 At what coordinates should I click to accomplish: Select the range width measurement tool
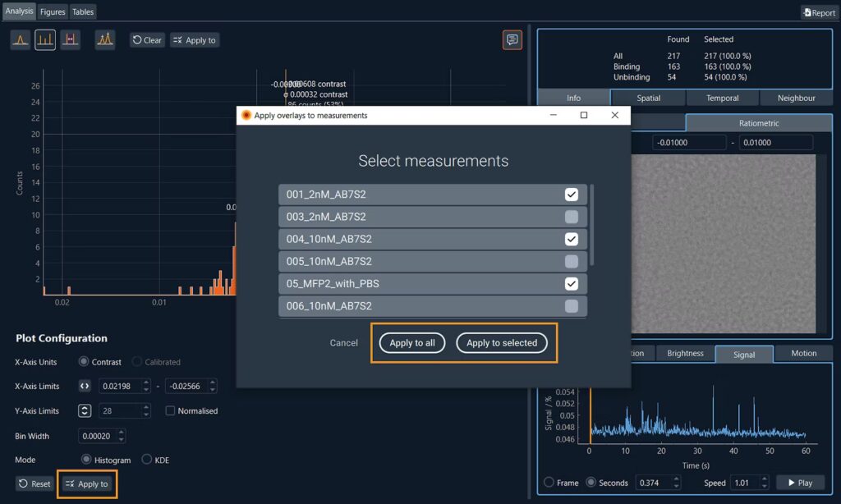71,39
